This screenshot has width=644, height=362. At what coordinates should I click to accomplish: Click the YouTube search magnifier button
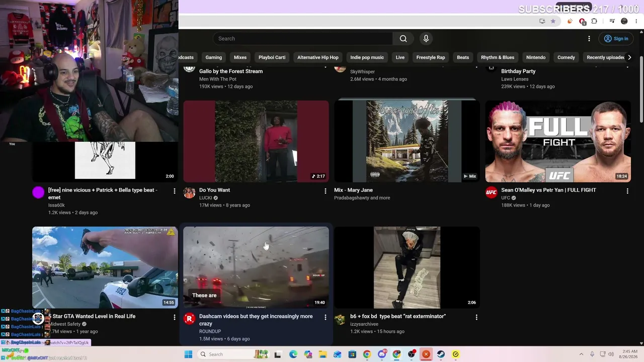pos(403,39)
